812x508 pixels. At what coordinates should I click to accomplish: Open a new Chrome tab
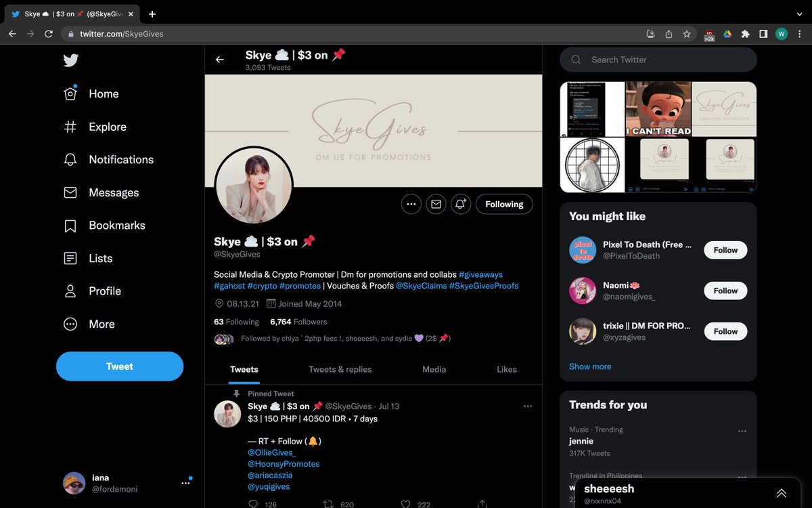pos(152,14)
